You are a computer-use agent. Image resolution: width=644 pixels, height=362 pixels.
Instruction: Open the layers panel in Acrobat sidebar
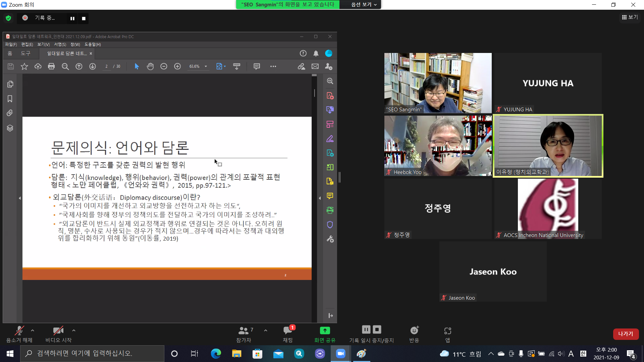[x=10, y=128]
